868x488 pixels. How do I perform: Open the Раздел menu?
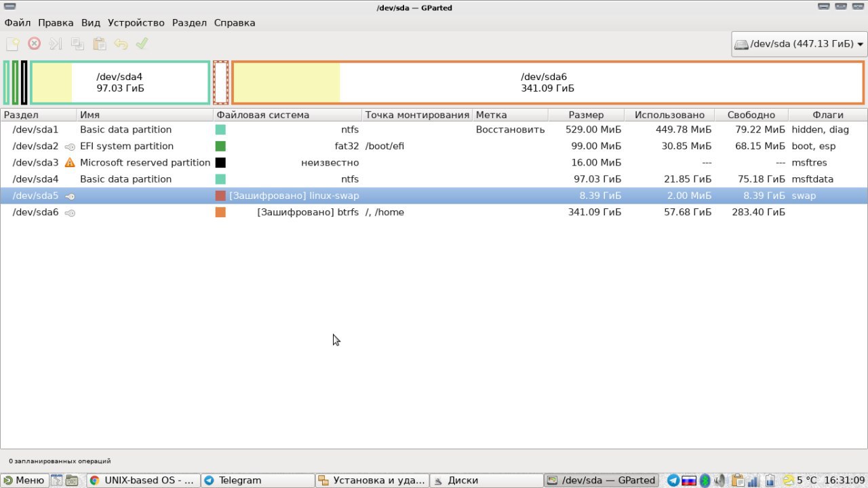(189, 22)
